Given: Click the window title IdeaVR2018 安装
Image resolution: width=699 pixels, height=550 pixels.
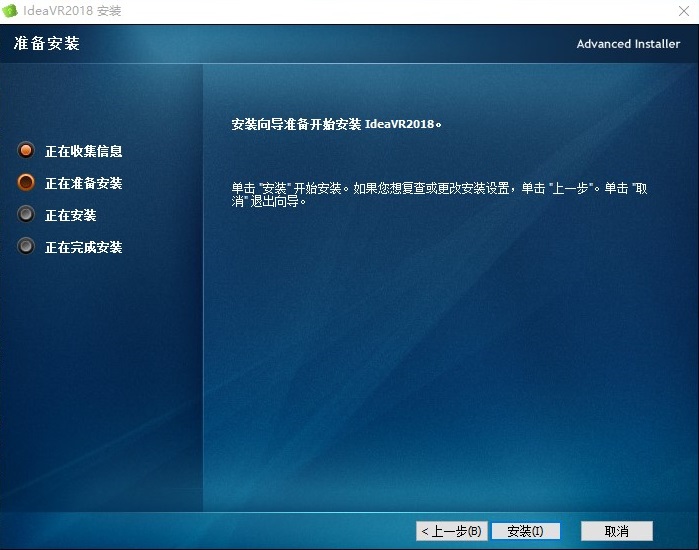Looking at the screenshot, I should coord(72,11).
